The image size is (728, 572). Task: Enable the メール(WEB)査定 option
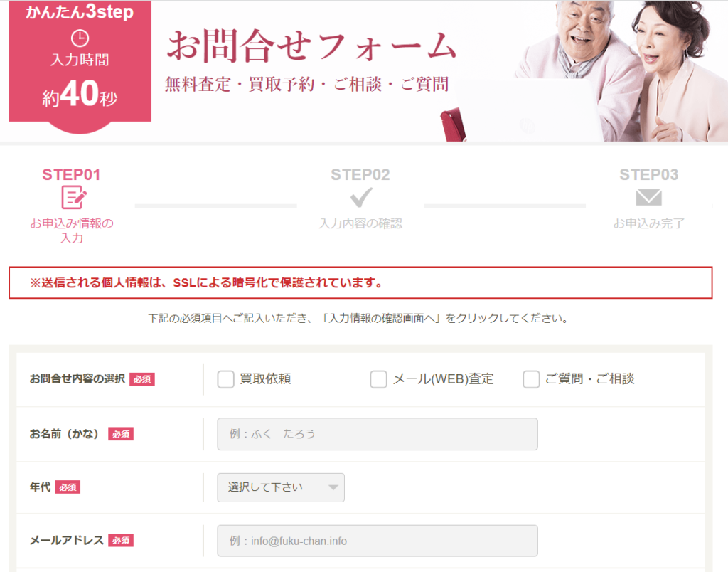click(x=378, y=379)
